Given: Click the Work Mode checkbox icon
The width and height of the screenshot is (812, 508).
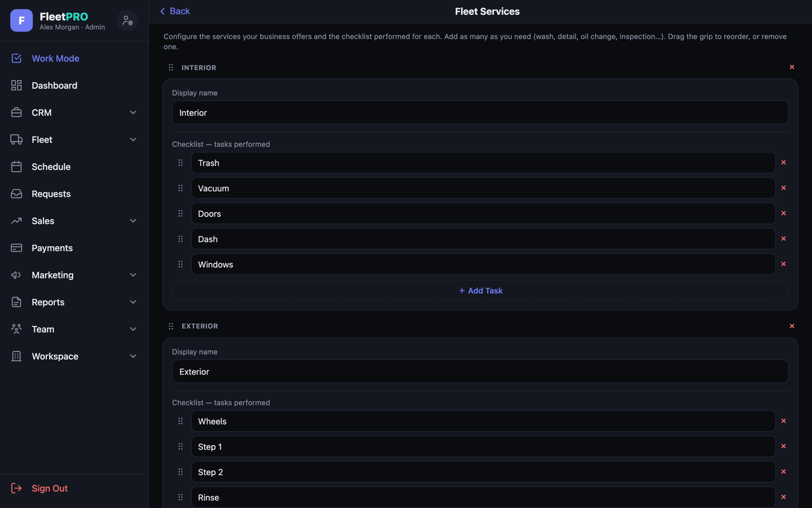Looking at the screenshot, I should pos(16,58).
